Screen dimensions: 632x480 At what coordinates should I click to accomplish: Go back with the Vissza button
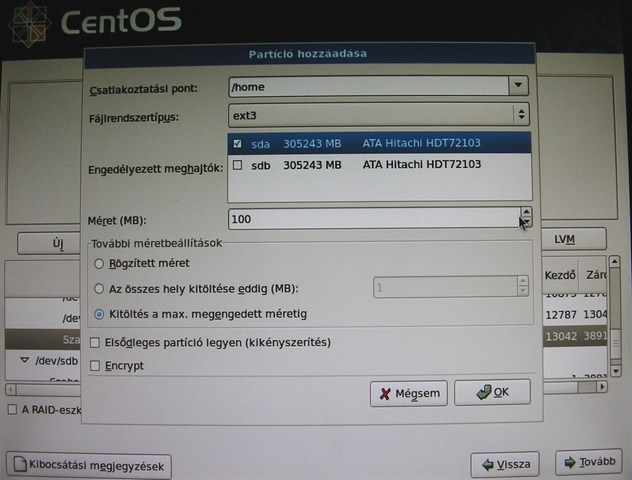[505, 465]
